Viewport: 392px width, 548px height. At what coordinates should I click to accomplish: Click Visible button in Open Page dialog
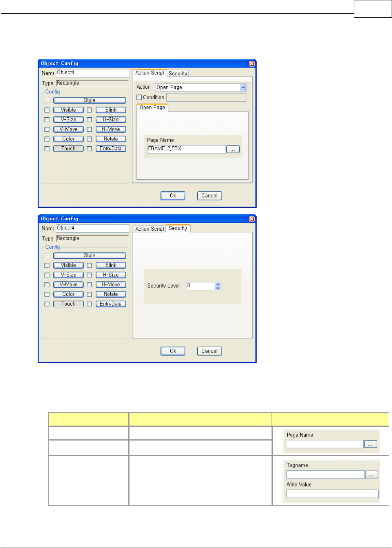point(68,110)
